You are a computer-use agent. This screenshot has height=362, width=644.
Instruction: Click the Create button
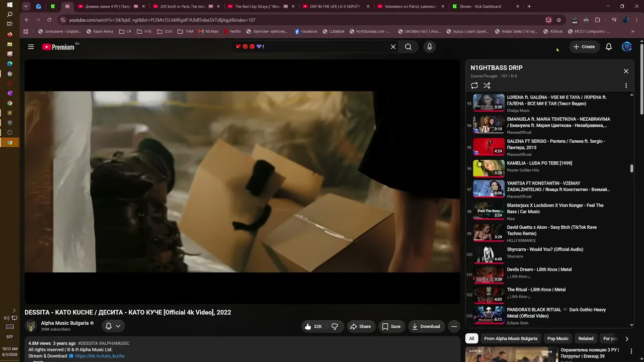point(584,47)
